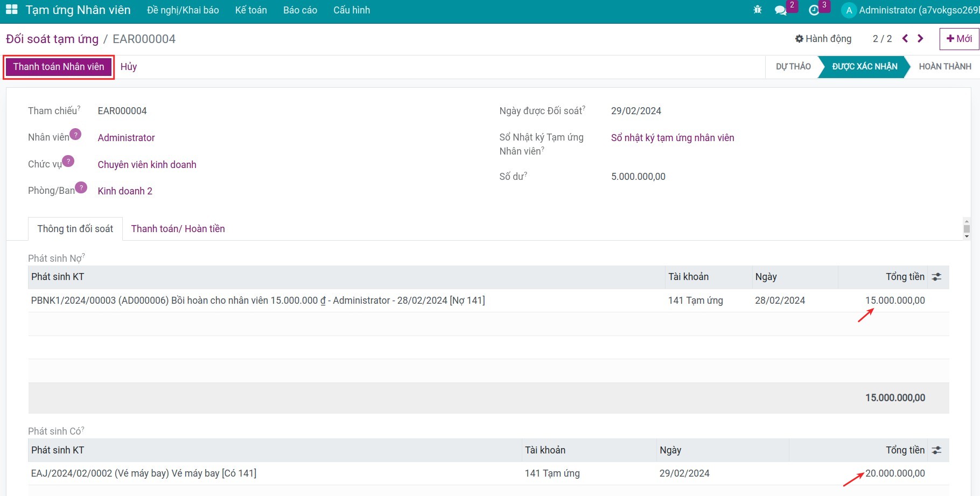The height and width of the screenshot is (496, 980).
Task: Open the activities clock icon
Action: coord(814,10)
